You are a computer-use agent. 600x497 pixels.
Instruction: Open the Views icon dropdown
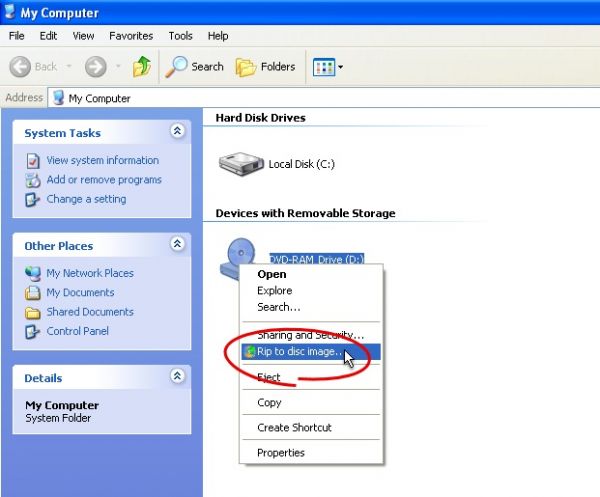pos(328,67)
